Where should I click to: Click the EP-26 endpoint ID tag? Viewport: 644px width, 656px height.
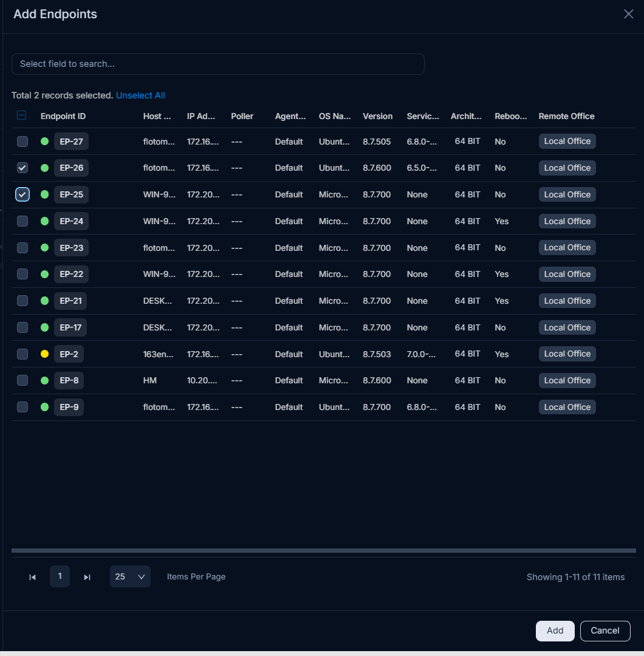point(71,168)
